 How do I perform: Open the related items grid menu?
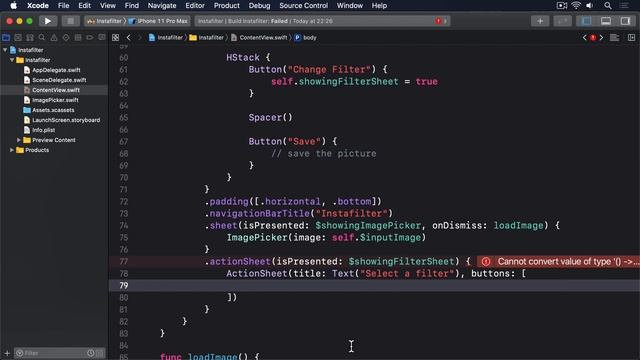(116, 38)
